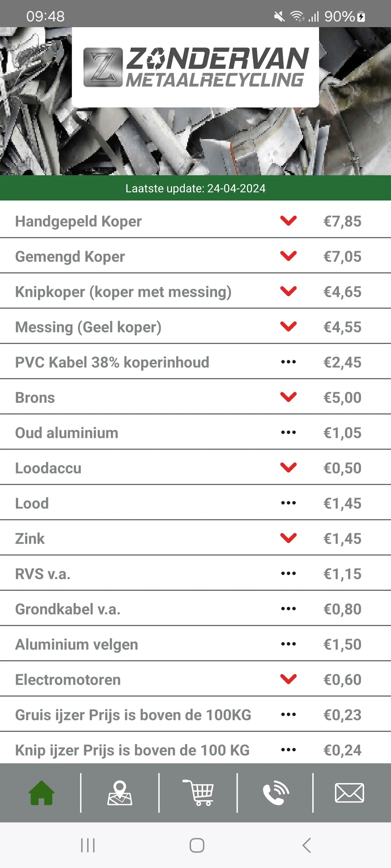Open the green home tab icon
This screenshot has width=391, height=868.
pyautogui.click(x=41, y=793)
